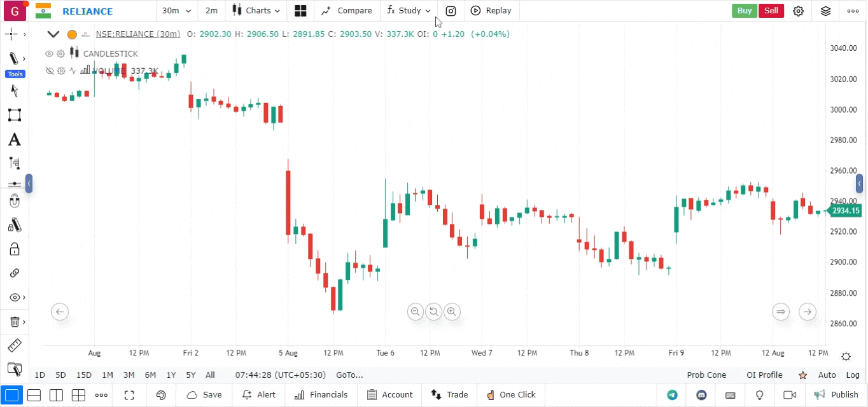
Task: Click the orange symbol color dot
Action: point(72,34)
